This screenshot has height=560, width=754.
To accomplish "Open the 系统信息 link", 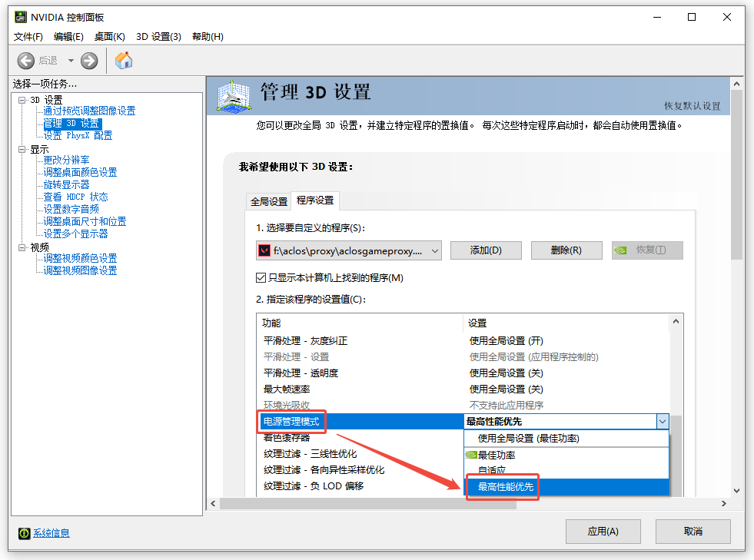I will click(51, 533).
